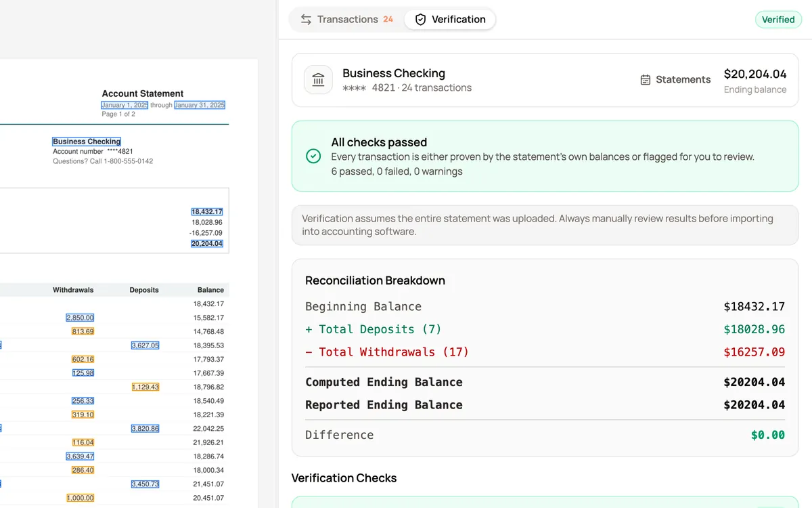Click the bank building icon
The image size is (812, 508).
pos(318,80)
